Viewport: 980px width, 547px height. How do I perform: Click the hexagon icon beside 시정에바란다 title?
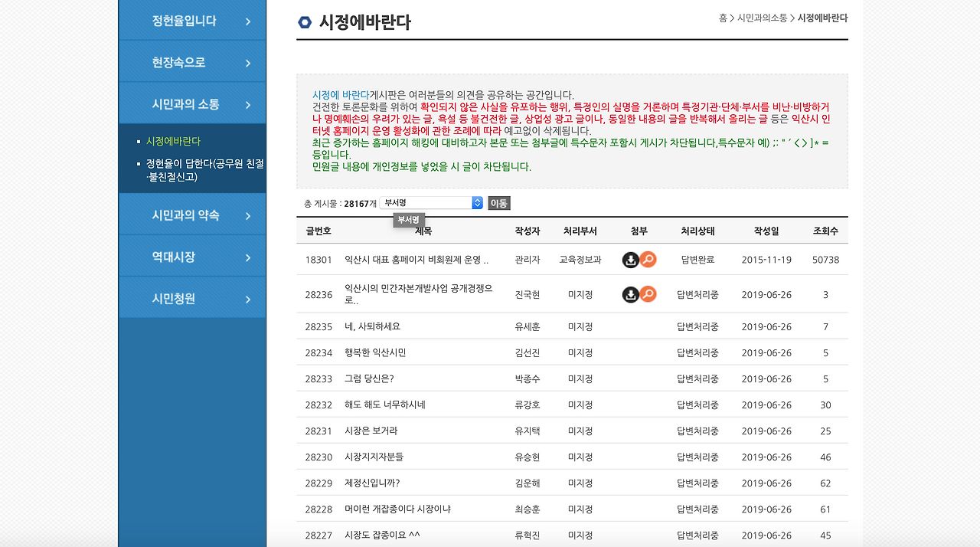pyautogui.click(x=305, y=23)
